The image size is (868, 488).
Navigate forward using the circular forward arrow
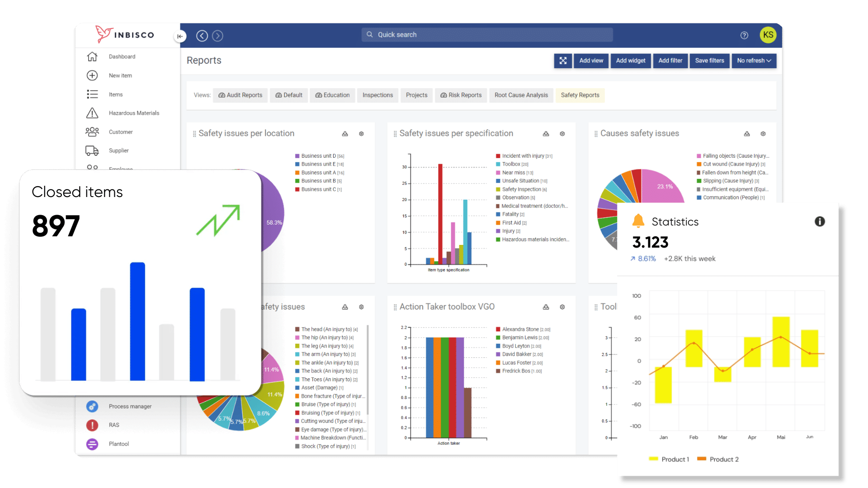(x=217, y=35)
